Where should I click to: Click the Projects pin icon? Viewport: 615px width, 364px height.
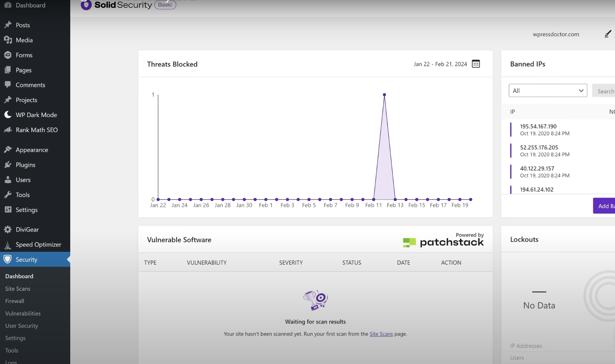pos(8,100)
